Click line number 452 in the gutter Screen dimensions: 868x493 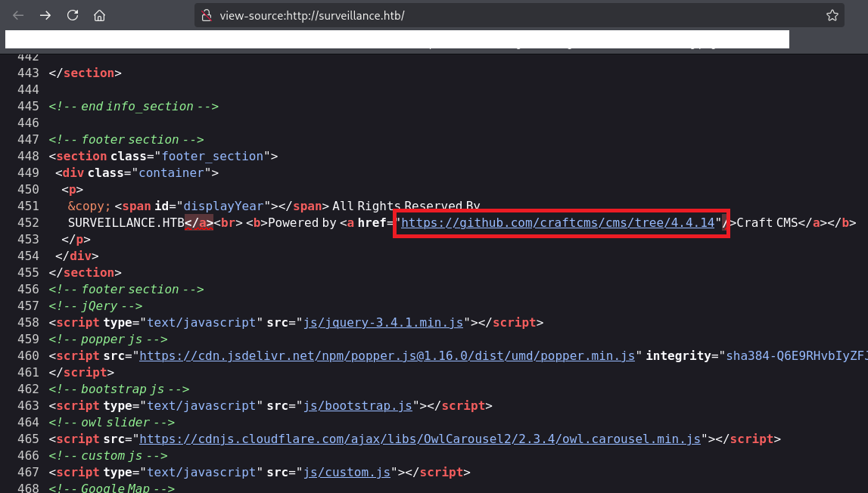[27, 222]
